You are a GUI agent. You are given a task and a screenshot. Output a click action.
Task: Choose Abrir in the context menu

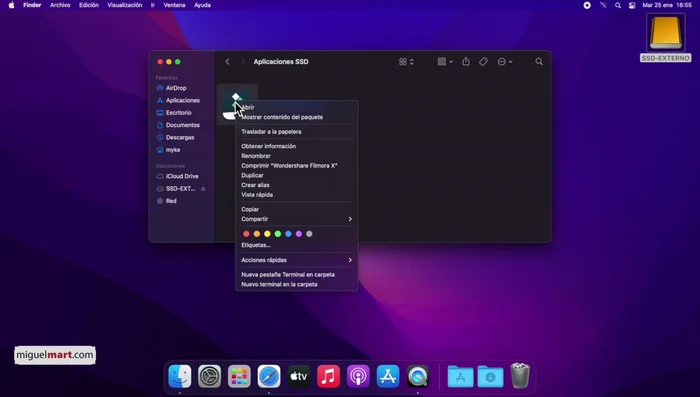[x=296, y=108]
